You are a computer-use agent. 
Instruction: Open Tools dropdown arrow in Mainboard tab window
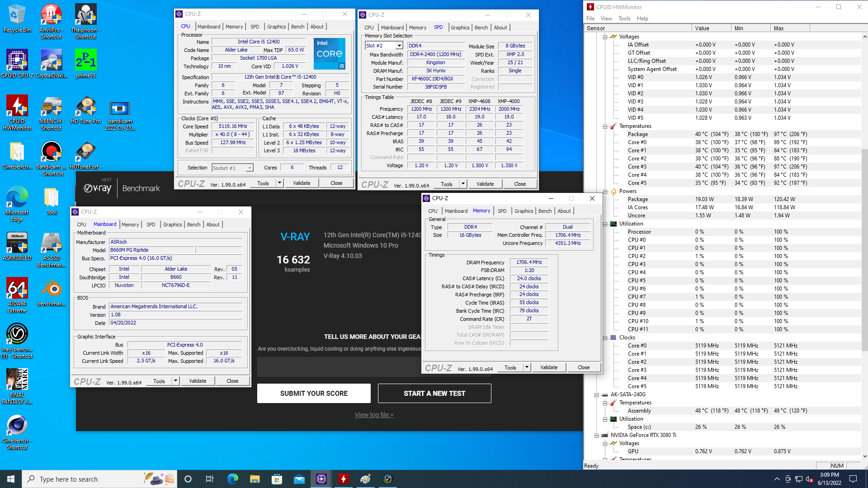tap(175, 381)
